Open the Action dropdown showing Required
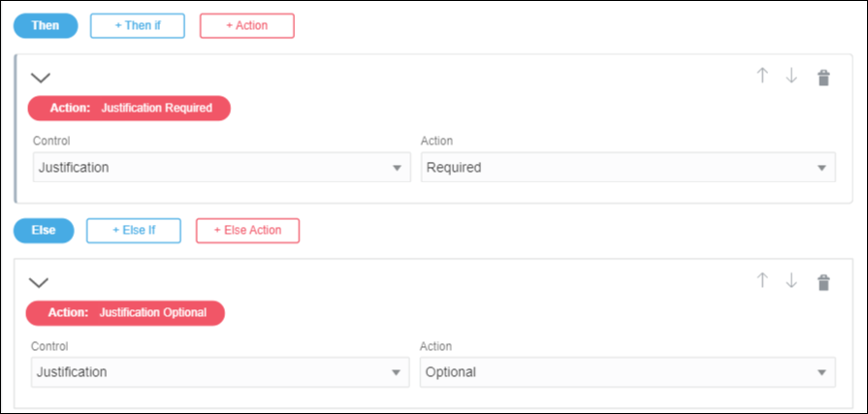 (627, 168)
